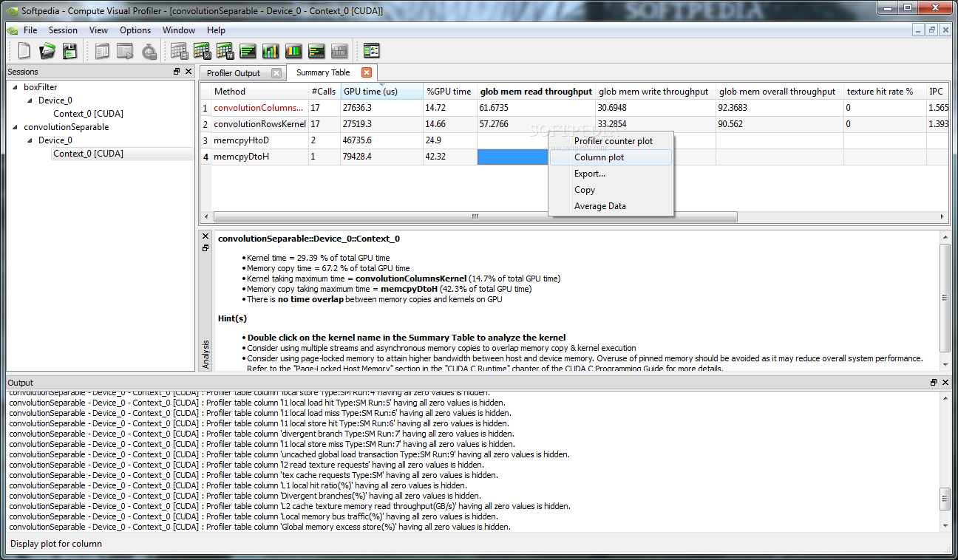Choose Average Data from context menu

click(x=611, y=206)
